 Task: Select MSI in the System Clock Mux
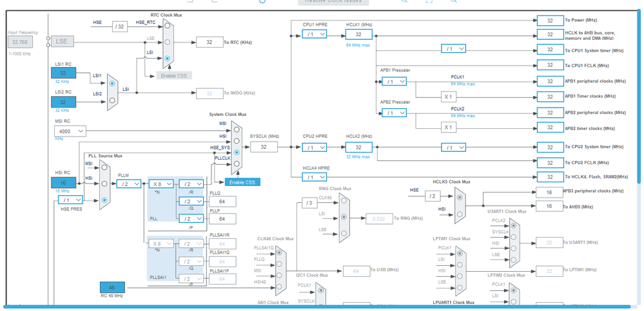237,129
